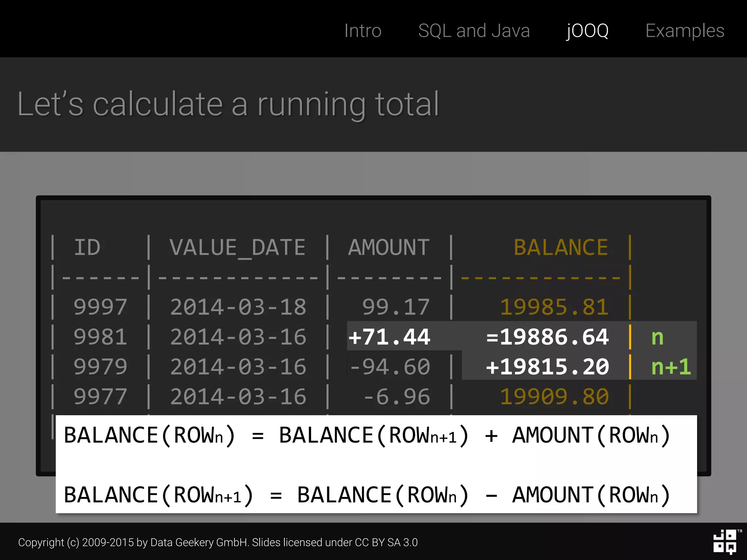
Task: Click the +19815.20 balance value
Action: coord(547,366)
